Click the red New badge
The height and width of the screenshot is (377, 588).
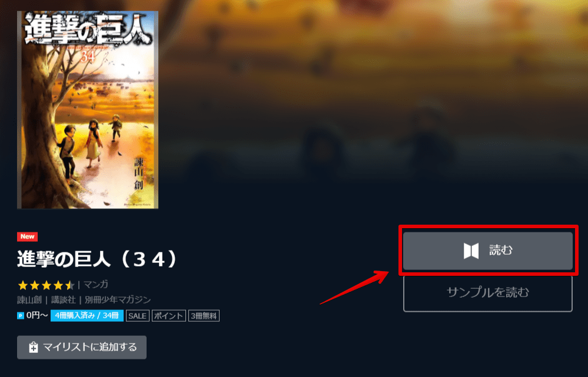[28, 236]
